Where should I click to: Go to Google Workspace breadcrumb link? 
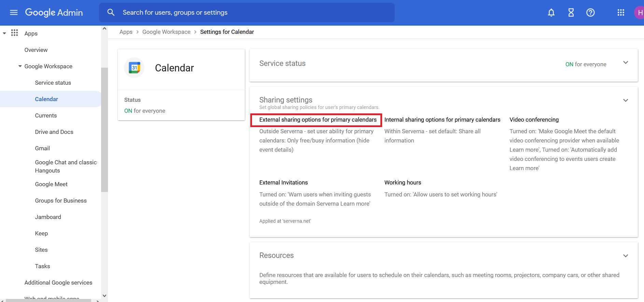[166, 32]
